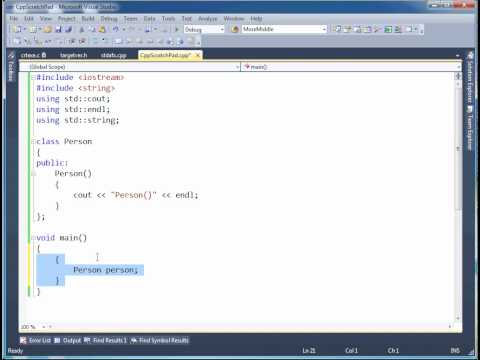Click the Navigate Backward icon
Image resolution: width=480 pixels, height=360 pixels.
148,30
